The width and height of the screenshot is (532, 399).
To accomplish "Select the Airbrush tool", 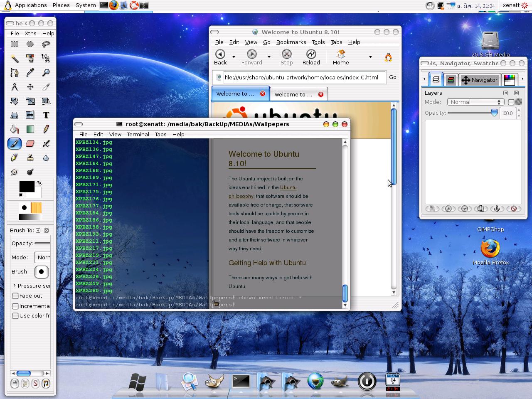I will coord(46,143).
